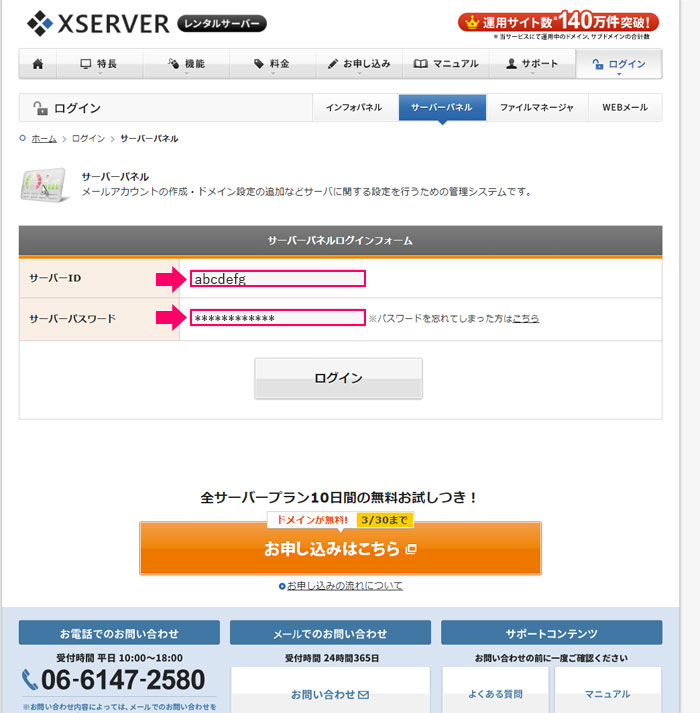Viewport: 700px width, 713px height.
Task: Click the 運用サイト数140万件突破 banner
Action: point(559,22)
